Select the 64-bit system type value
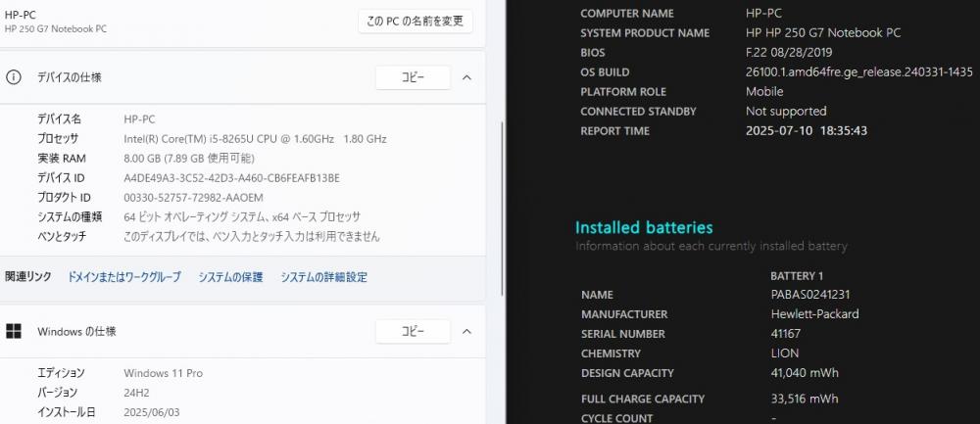This screenshot has height=424, width=980. click(242, 217)
